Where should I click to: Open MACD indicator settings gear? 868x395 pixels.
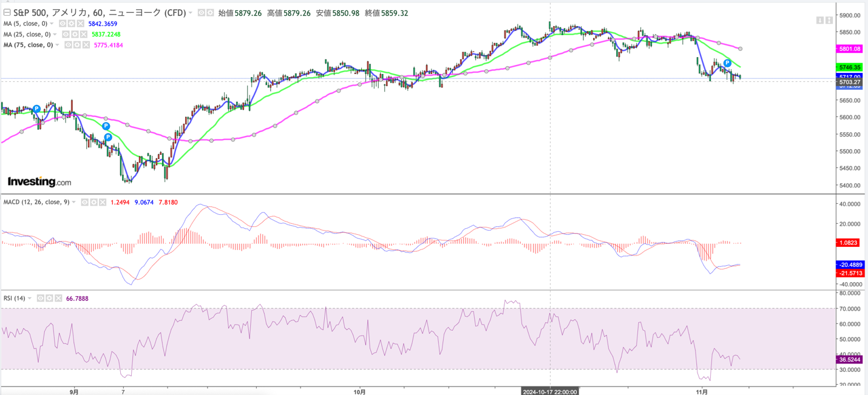pyautogui.click(x=93, y=202)
